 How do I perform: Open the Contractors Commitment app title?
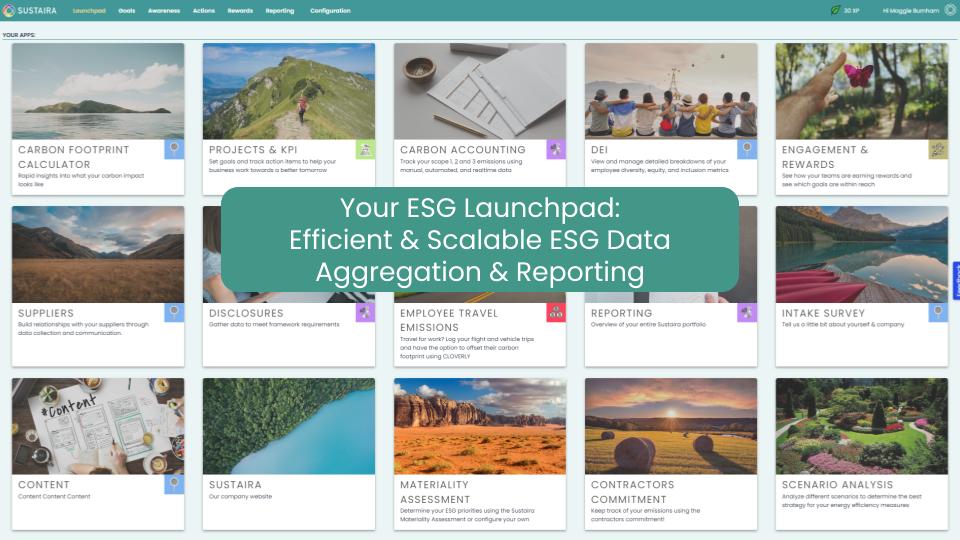pyautogui.click(x=632, y=492)
